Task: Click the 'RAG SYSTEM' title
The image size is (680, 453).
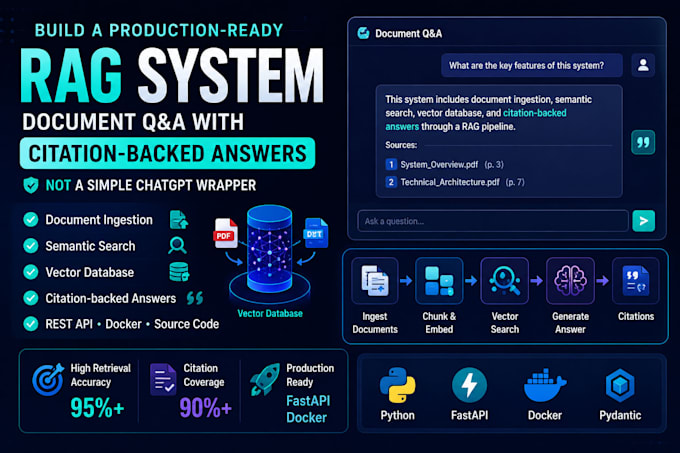Action: (x=172, y=75)
